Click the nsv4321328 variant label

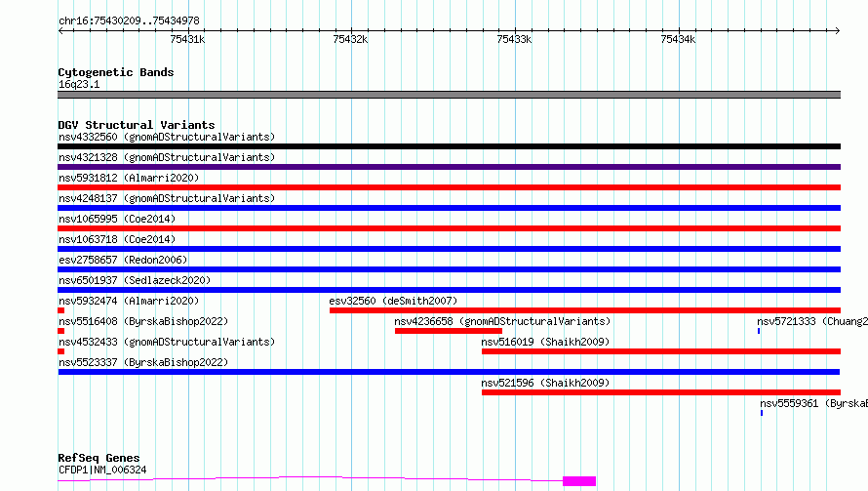tap(167, 157)
